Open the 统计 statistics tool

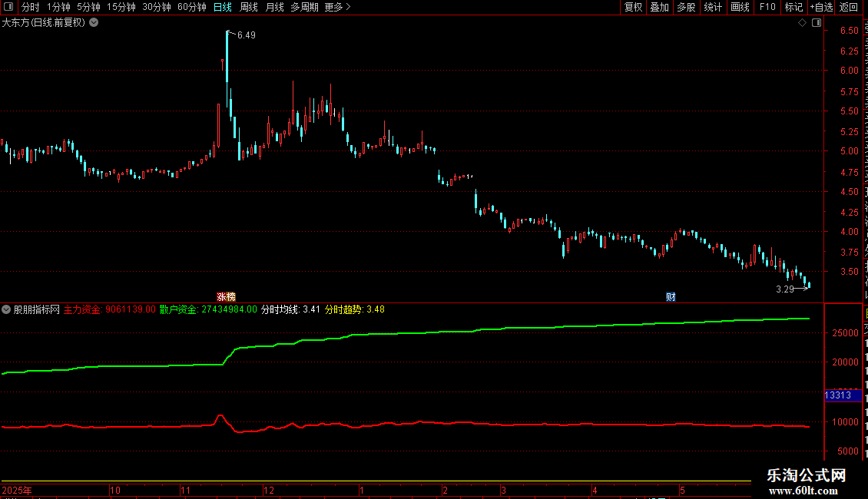[712, 7]
